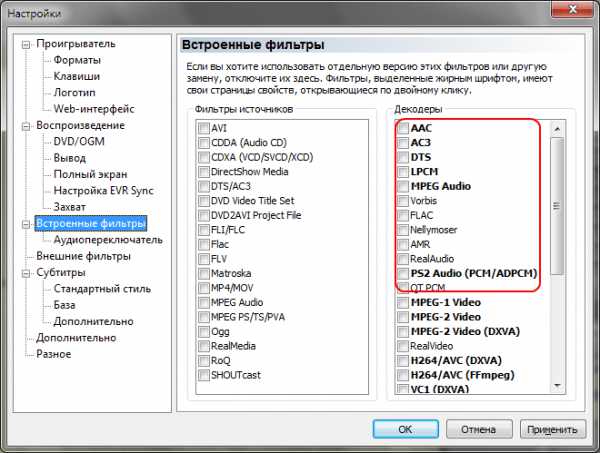Collapse the Воспроизведение tree node
Viewport: 600px width, 453px height.
[x=26, y=126]
